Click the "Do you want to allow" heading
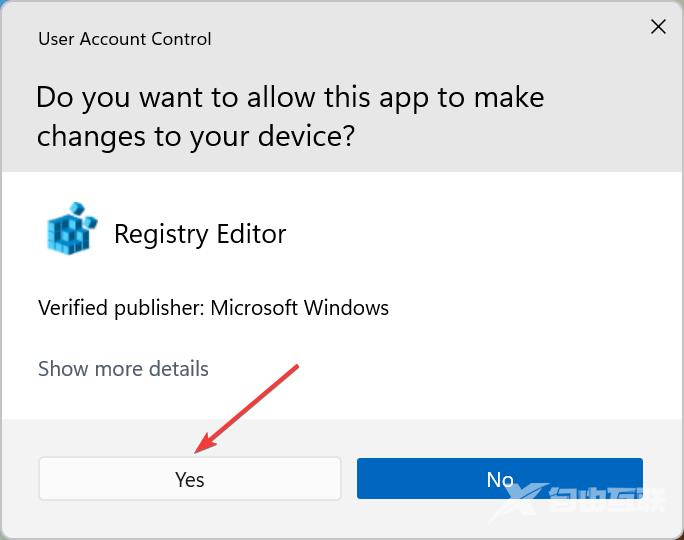 point(290,98)
